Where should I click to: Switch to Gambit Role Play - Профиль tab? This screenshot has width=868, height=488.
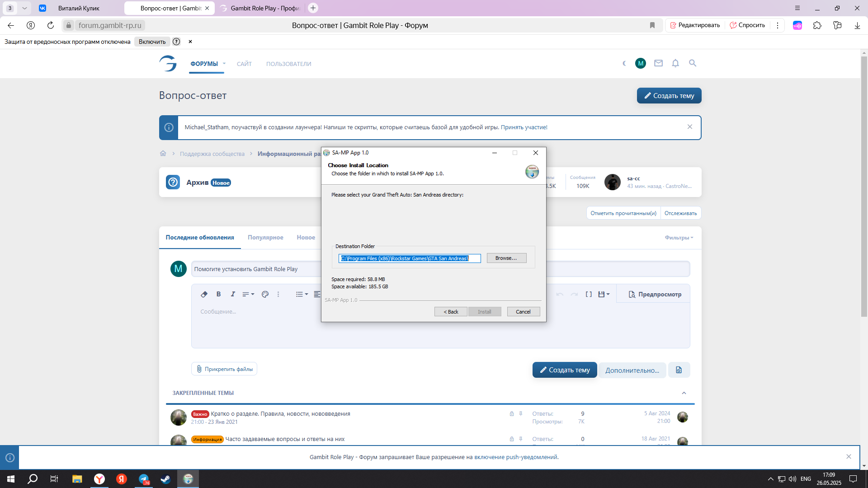(x=260, y=8)
